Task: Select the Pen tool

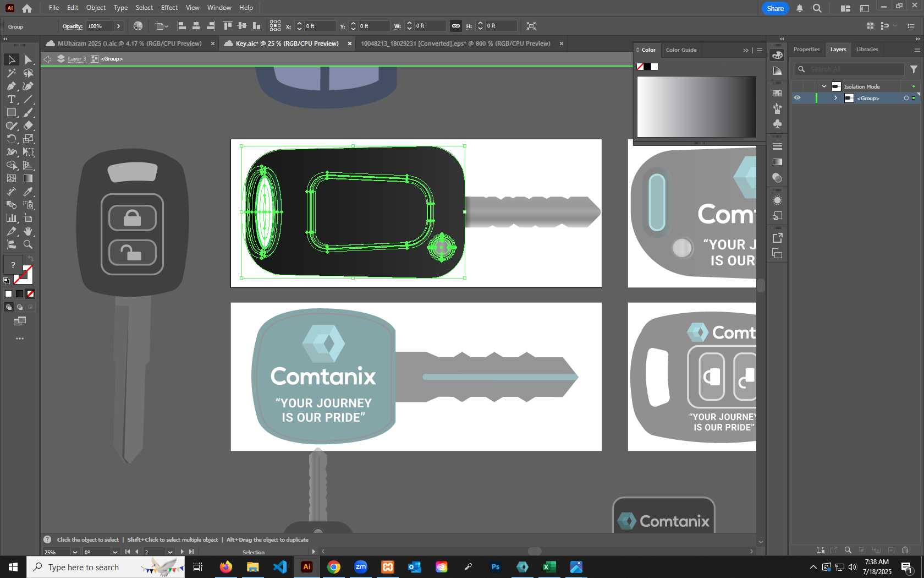Action: [x=11, y=86]
